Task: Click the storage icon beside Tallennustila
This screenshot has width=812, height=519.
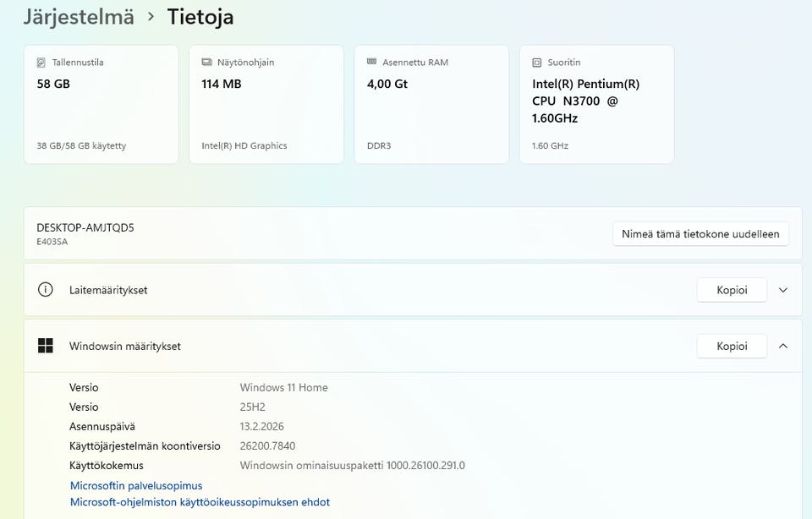Action: coord(41,63)
